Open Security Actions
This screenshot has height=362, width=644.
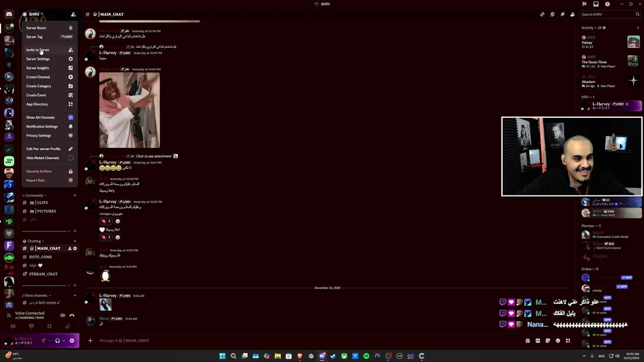(x=49, y=171)
